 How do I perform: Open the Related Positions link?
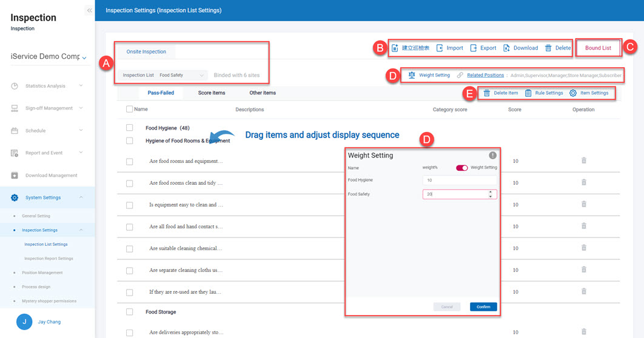pos(485,75)
